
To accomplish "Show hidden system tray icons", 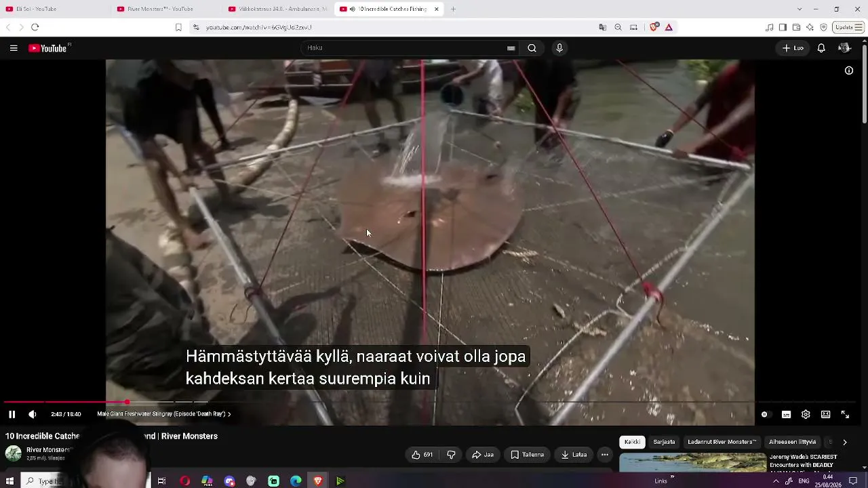I will [x=776, y=481].
